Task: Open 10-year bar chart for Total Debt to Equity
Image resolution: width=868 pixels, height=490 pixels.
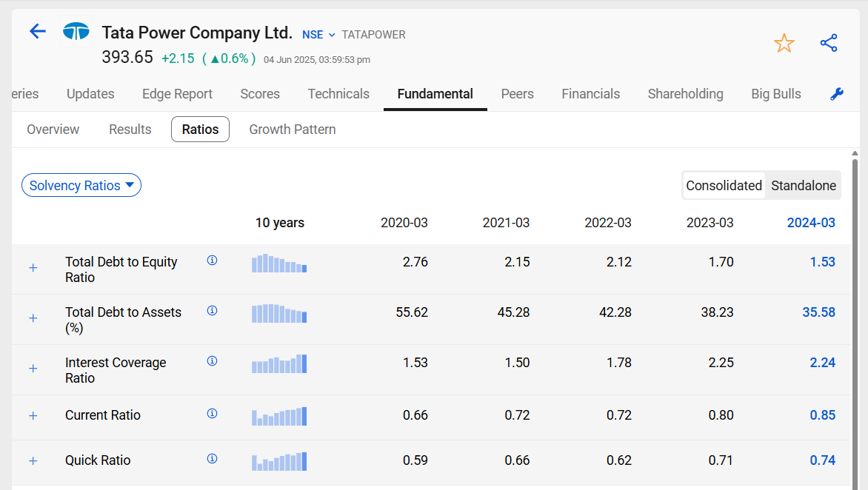Action: point(279,264)
